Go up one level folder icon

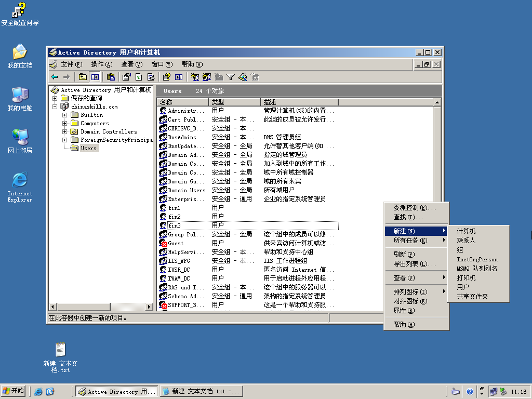pos(83,77)
